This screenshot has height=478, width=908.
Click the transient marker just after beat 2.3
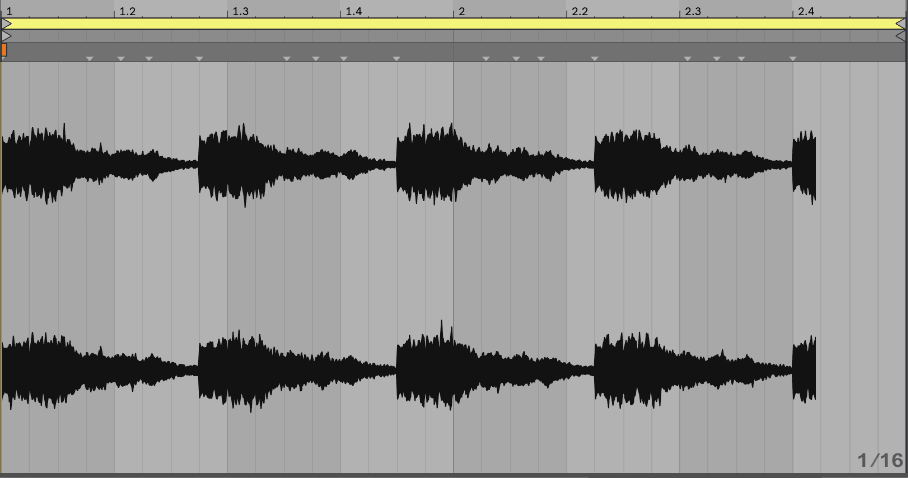(688, 59)
